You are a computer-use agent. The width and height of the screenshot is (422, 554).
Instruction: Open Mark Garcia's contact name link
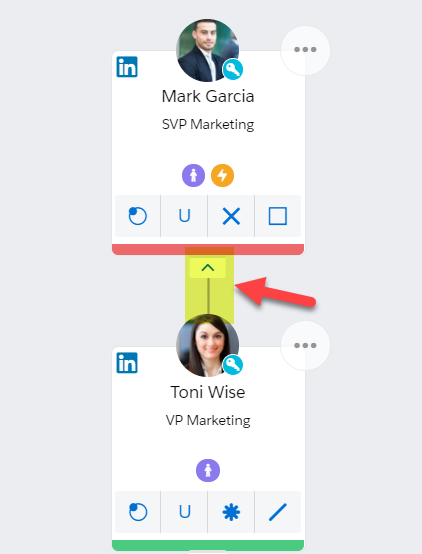(x=208, y=96)
